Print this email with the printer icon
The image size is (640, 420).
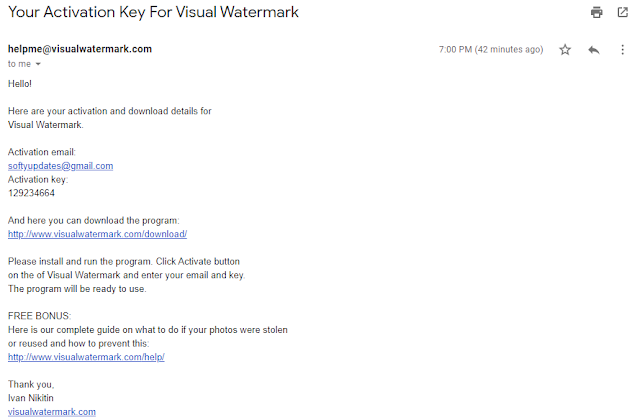click(596, 12)
